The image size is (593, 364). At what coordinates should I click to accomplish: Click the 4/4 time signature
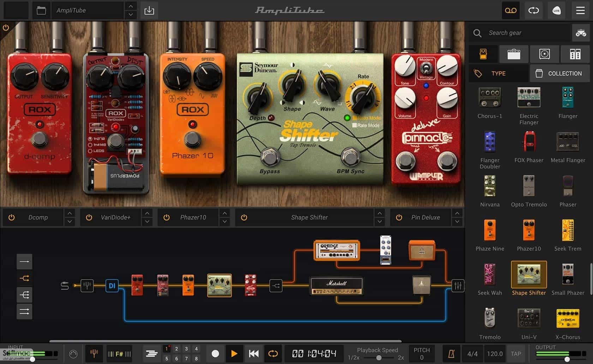click(472, 353)
